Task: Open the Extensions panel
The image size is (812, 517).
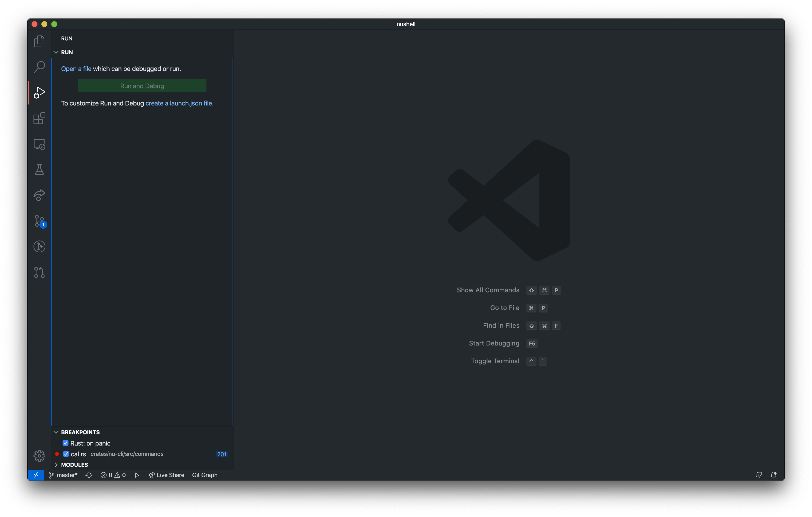Action: (x=39, y=118)
